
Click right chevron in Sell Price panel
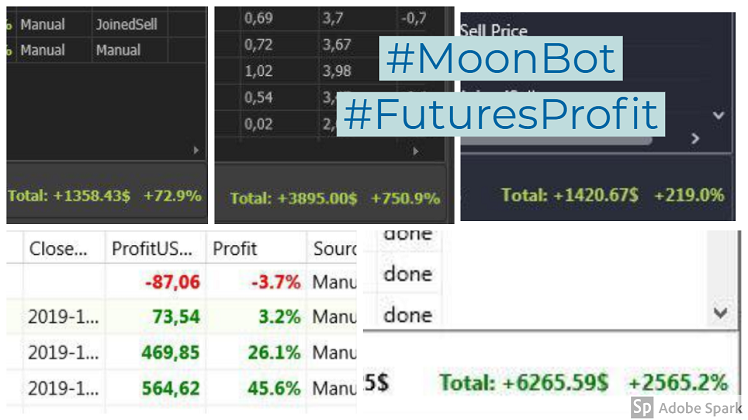[695, 138]
